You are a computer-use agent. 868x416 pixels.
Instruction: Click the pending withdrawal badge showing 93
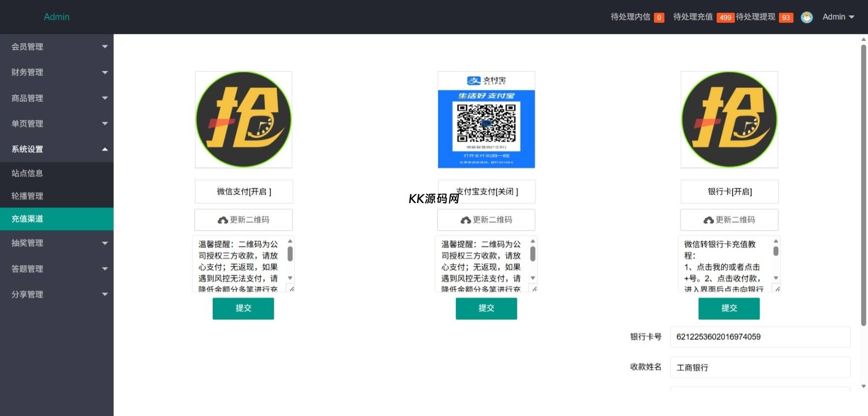pos(786,18)
